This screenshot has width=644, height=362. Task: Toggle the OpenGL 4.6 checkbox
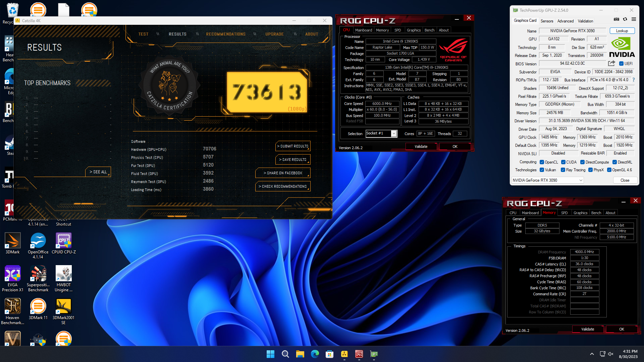(x=609, y=170)
